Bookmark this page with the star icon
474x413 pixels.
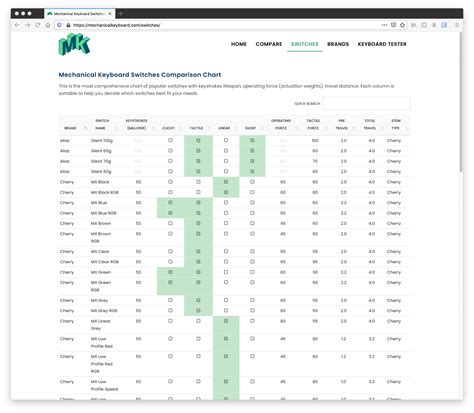(x=402, y=25)
